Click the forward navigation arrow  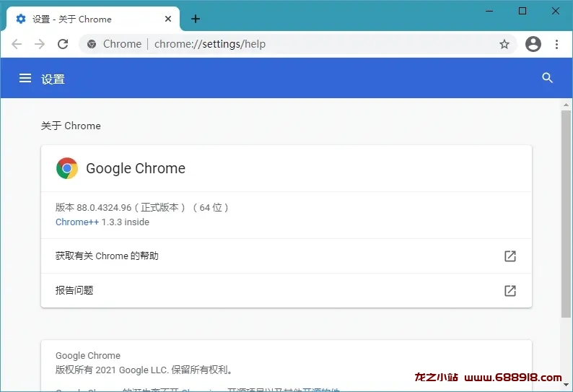pyautogui.click(x=40, y=44)
